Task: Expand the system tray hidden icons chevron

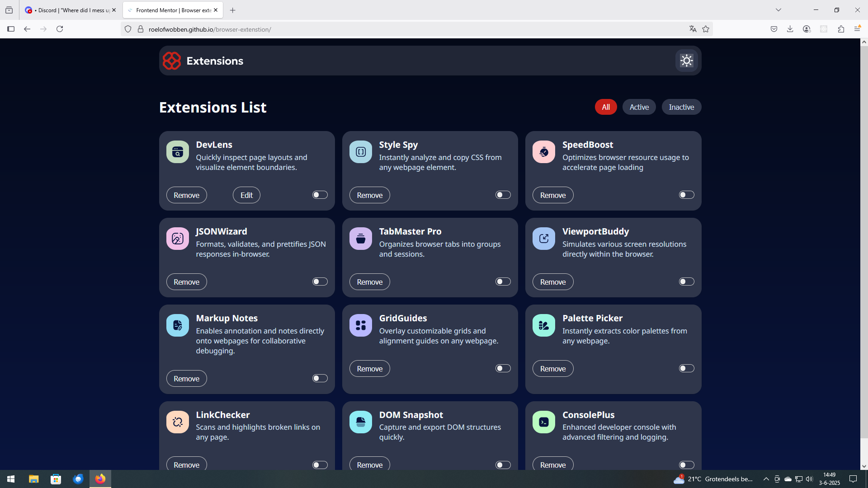Action: [766, 479]
